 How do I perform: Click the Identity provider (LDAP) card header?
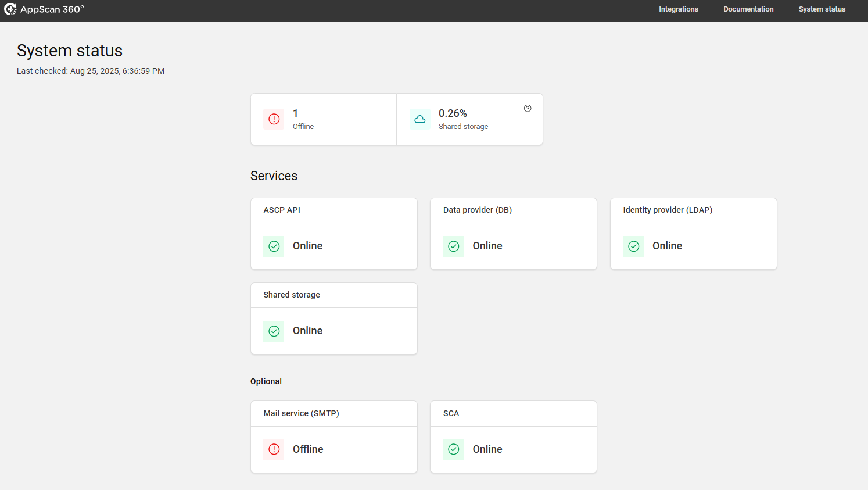pos(668,210)
